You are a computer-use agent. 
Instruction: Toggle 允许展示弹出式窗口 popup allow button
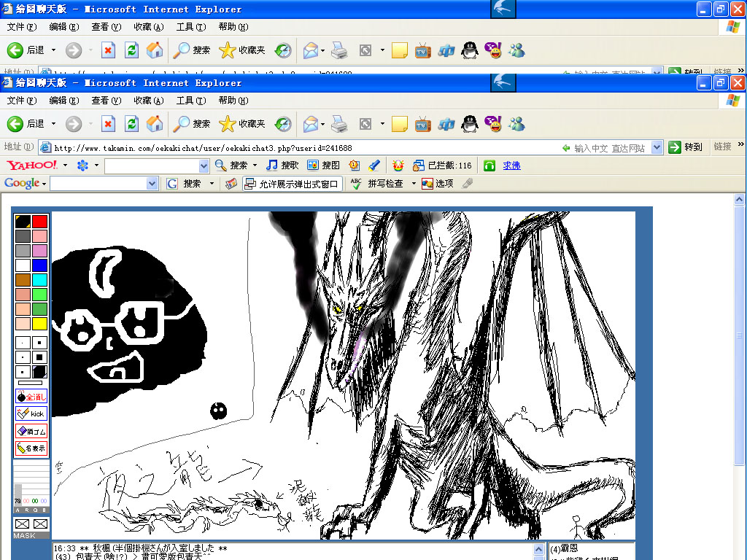[293, 184]
